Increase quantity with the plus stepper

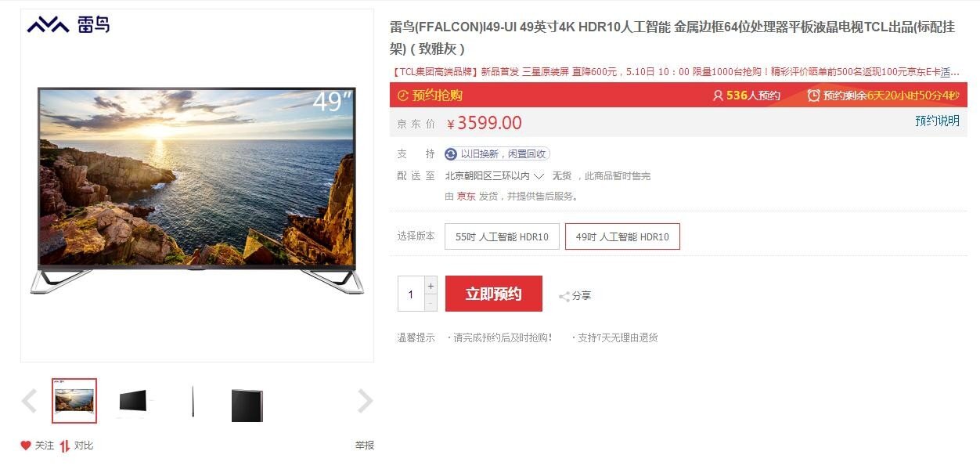click(x=431, y=286)
